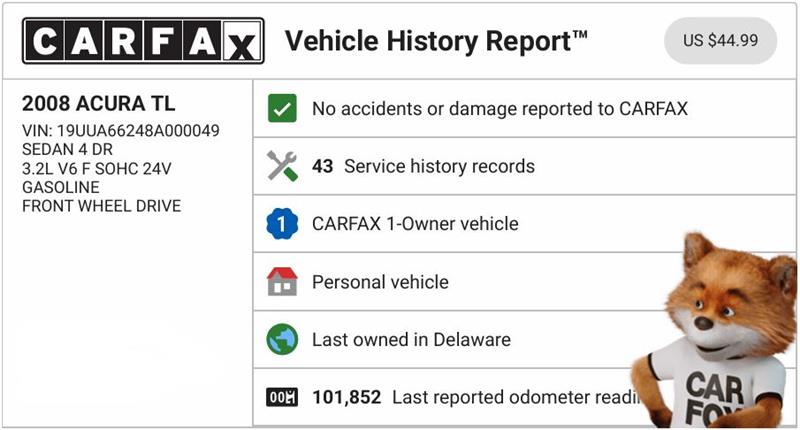Image resolution: width=800 pixels, height=430 pixels.
Task: Select No accidents or damage reported text
Action: (x=500, y=109)
